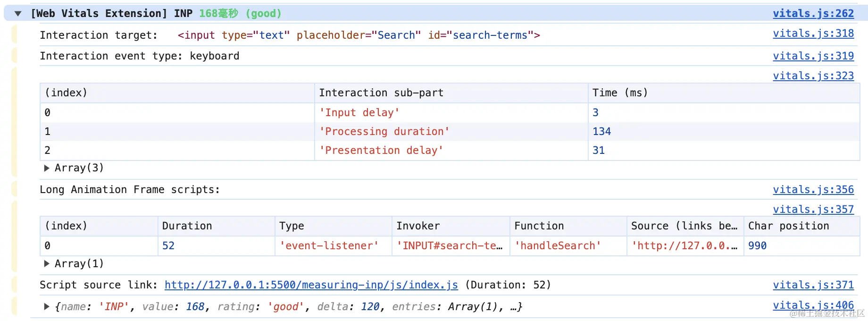Screen dimensions: 868x321
Task: Open source link vitals.js:323
Action: (x=813, y=76)
